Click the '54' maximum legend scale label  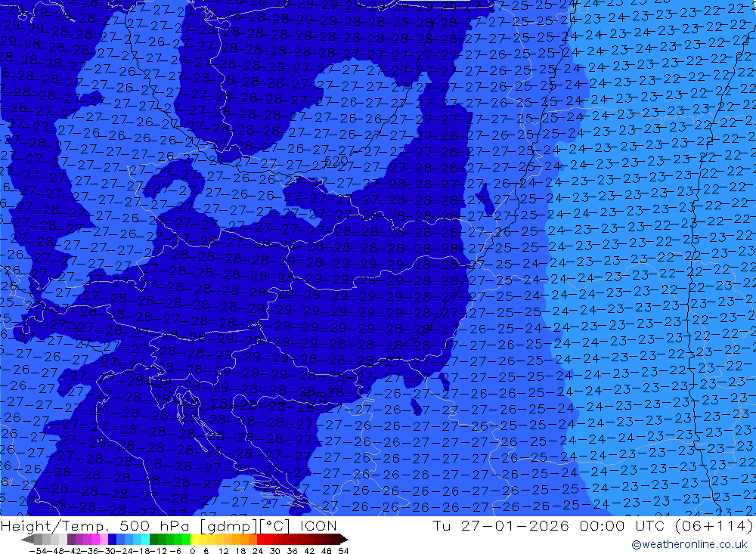click(343, 551)
